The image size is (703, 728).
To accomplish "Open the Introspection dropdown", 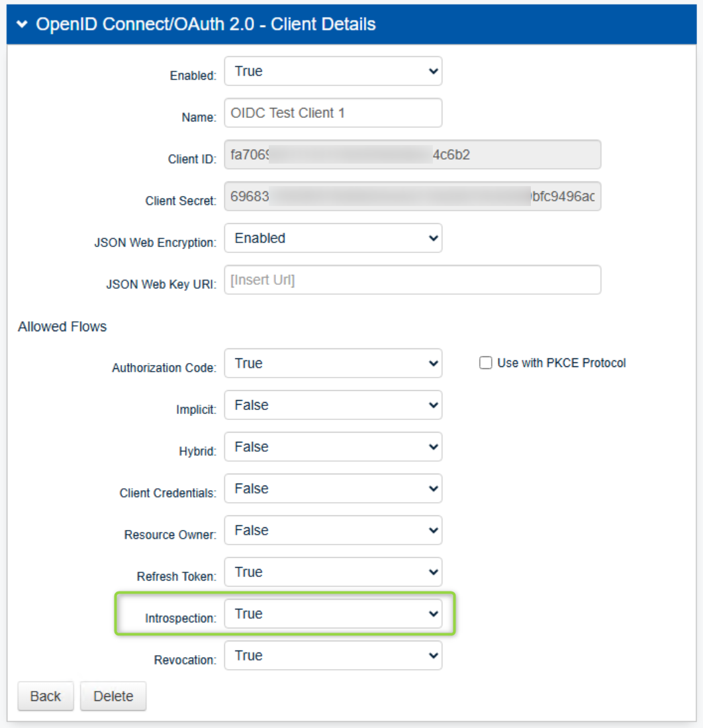I will point(333,614).
